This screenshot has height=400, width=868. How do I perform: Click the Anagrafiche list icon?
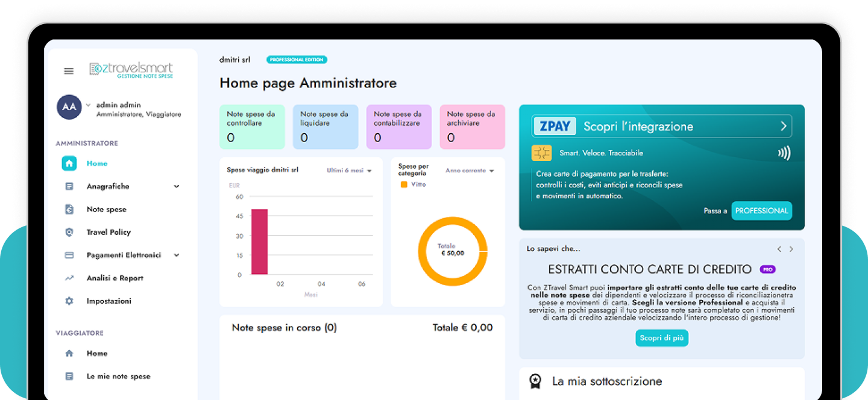click(69, 187)
